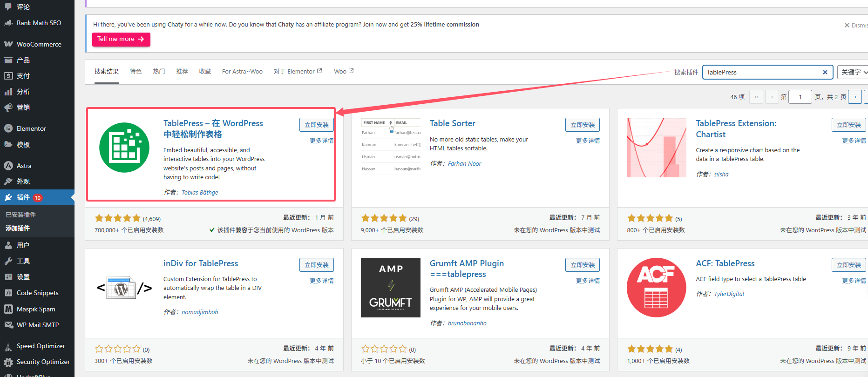Image resolution: width=868 pixels, height=377 pixels.
Task: Click the 外观 paintbrush icon
Action: (x=8, y=182)
